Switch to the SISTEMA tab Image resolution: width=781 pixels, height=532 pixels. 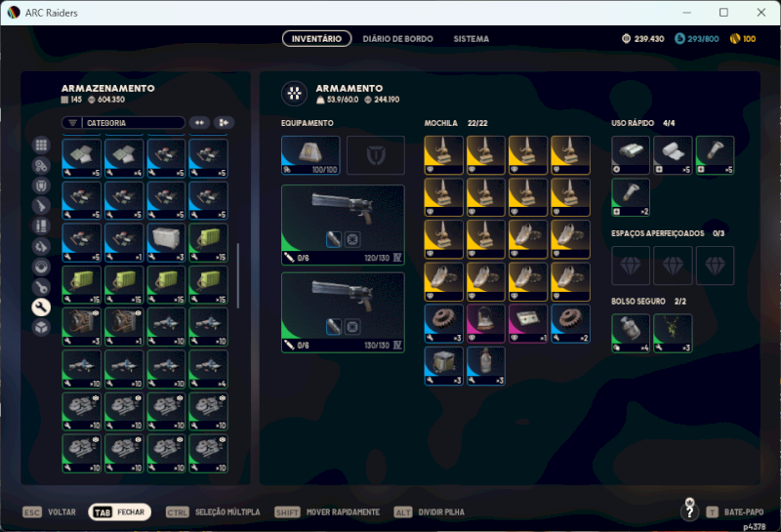pos(472,39)
